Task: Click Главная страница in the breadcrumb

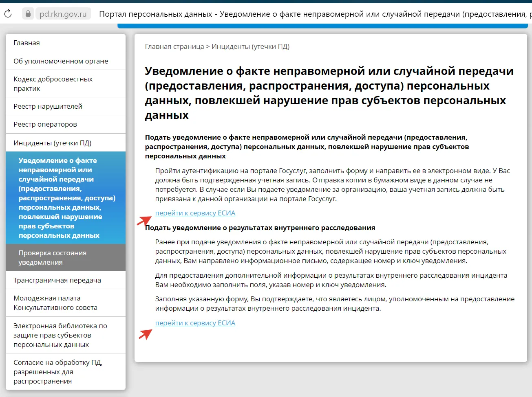Action: [174, 46]
